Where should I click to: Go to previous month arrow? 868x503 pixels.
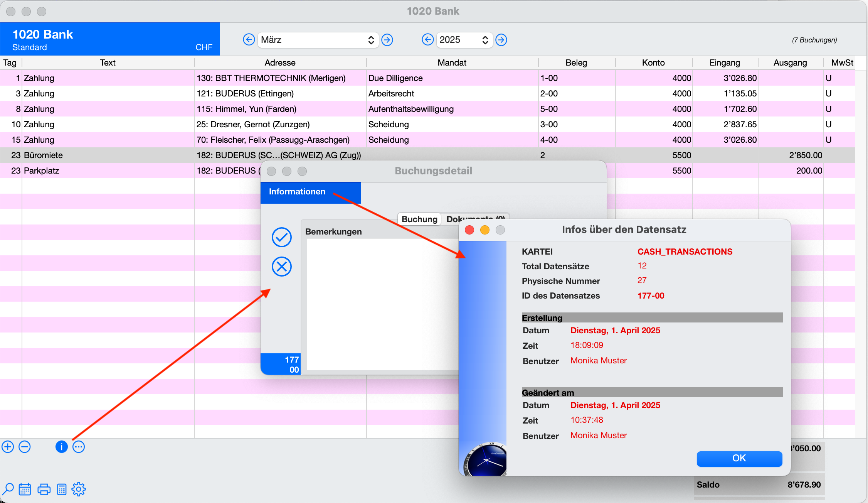pos(249,40)
